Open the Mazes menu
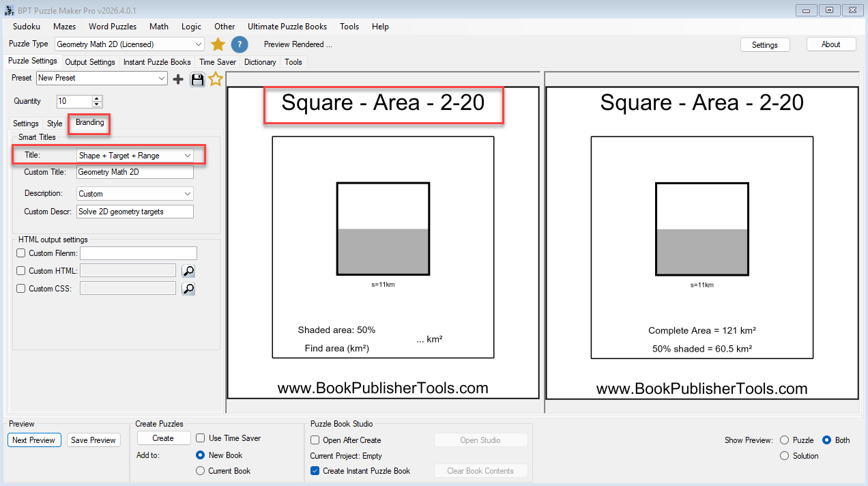The height and width of the screenshot is (486, 868). coord(64,27)
